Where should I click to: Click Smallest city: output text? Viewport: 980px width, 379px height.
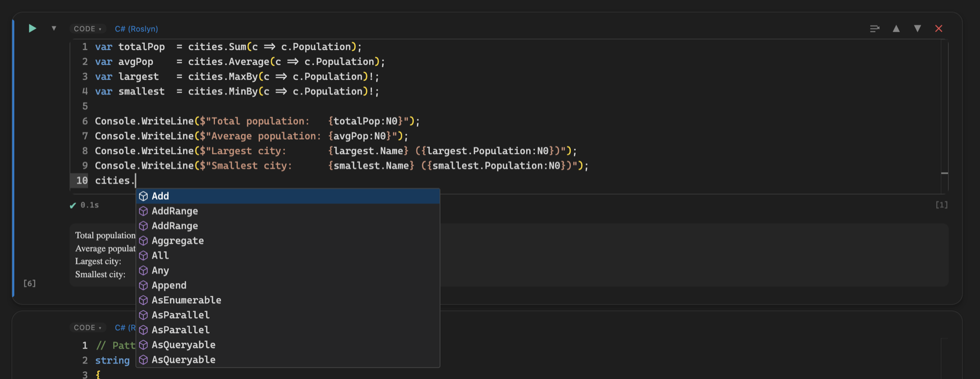pos(100,274)
